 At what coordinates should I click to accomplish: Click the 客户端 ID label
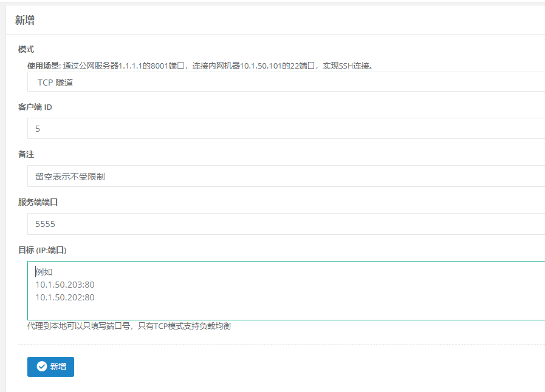35,107
